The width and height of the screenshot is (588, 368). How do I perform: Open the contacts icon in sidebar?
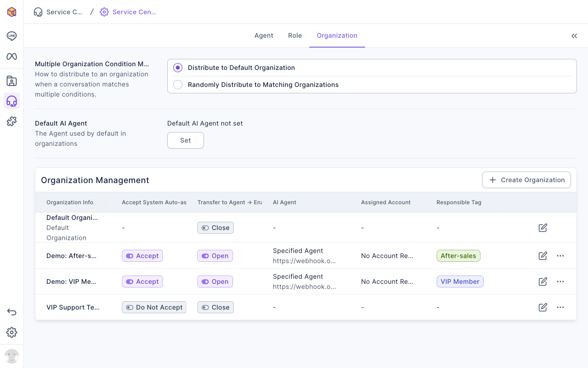pos(11,81)
